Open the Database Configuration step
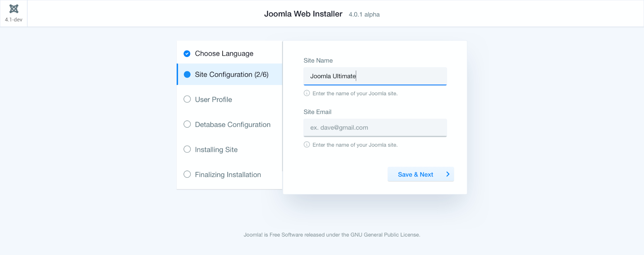 [229, 125]
